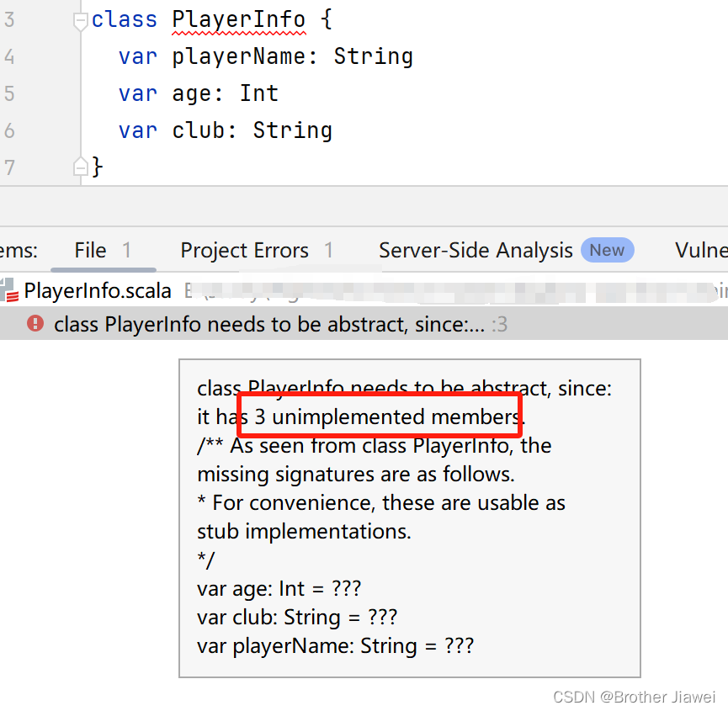Click line number 3 in the gutter
This screenshot has width=728, height=711.
(x=10, y=20)
